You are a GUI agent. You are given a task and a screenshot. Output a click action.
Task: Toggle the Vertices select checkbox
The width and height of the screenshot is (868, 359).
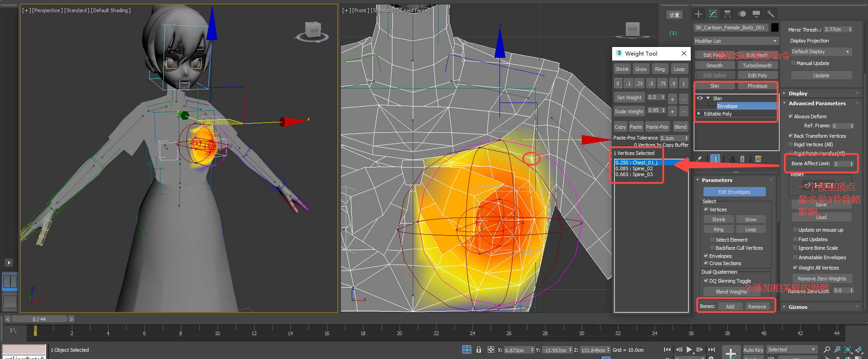coord(706,209)
